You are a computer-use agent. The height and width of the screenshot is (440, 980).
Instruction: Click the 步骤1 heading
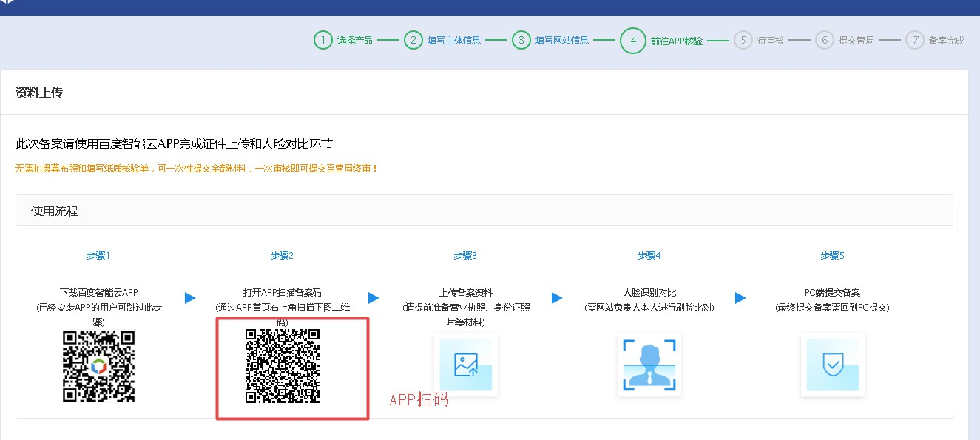tap(98, 256)
